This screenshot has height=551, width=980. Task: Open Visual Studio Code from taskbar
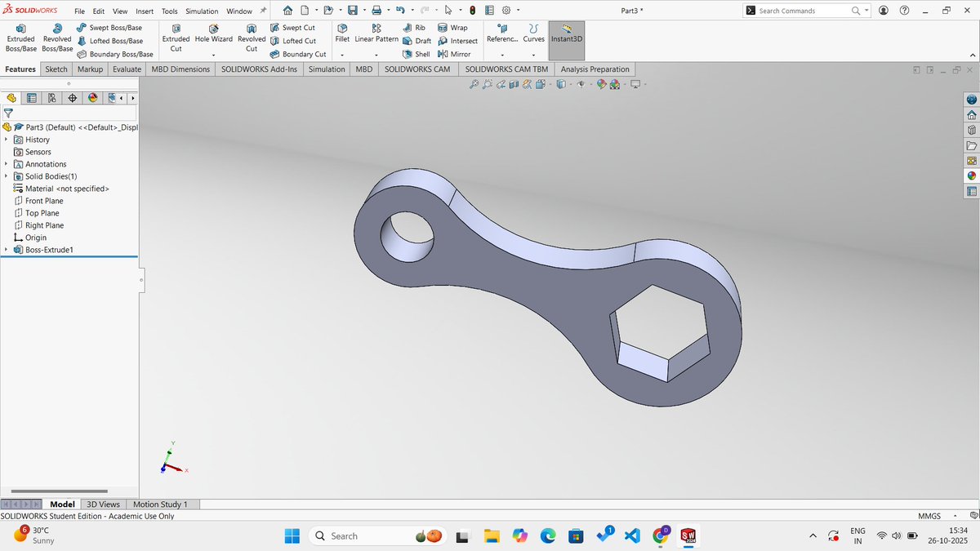click(x=632, y=535)
